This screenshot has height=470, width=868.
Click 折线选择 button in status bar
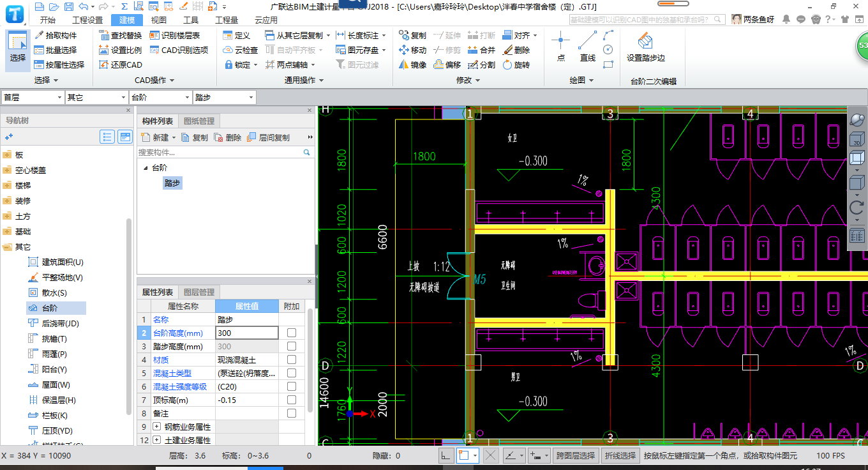click(621, 455)
